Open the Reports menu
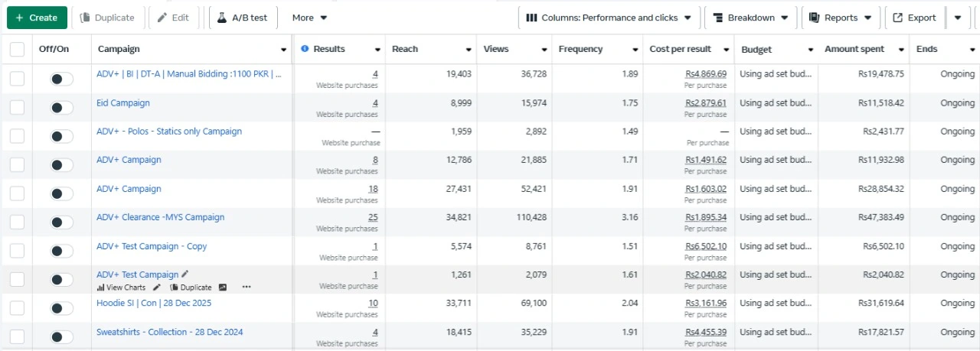The height and width of the screenshot is (351, 980). [x=840, y=18]
